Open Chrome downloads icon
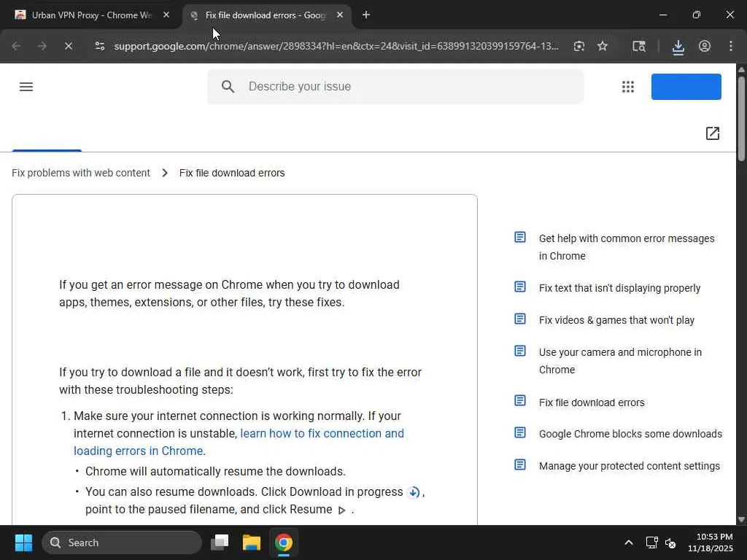The image size is (747, 560). [x=678, y=47]
